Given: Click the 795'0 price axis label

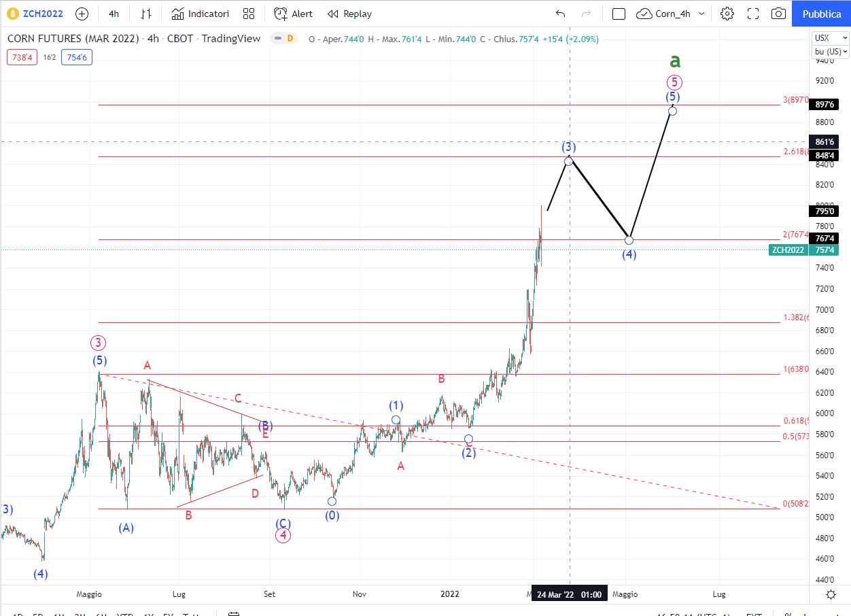Looking at the screenshot, I should 824,211.
